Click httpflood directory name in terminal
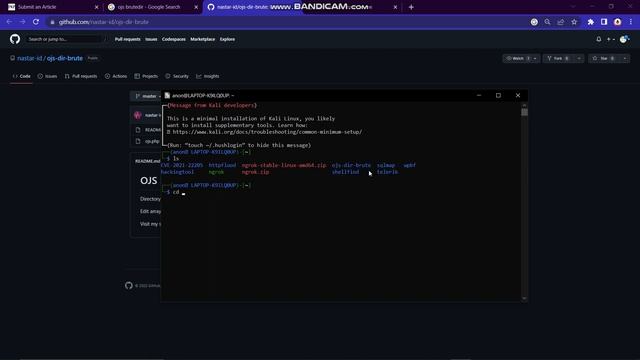 (x=222, y=165)
